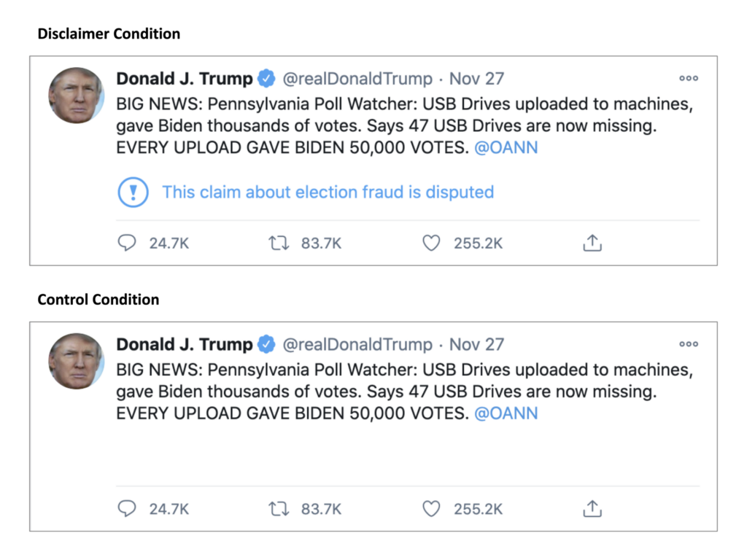Select the retweet icon on the control tweet
This screenshot has width=747, height=560.
[278, 509]
